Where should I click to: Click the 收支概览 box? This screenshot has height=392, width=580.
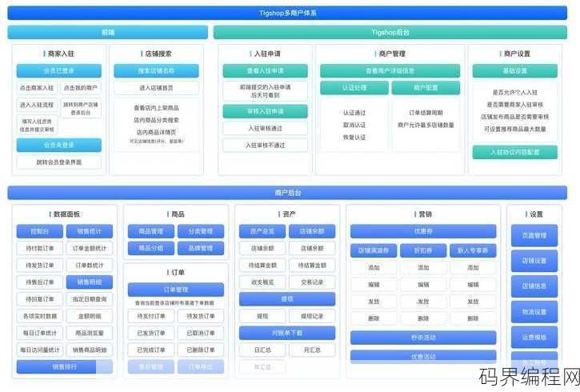click(x=262, y=282)
